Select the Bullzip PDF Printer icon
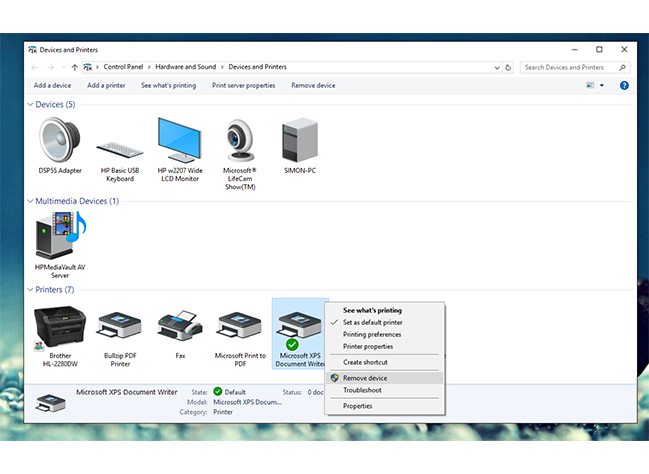 [x=120, y=339]
